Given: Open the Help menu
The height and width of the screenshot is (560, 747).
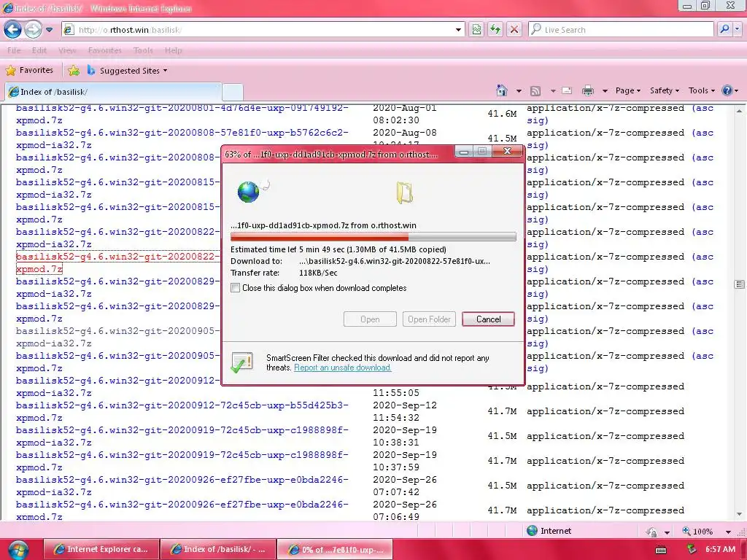Looking at the screenshot, I should 174,50.
